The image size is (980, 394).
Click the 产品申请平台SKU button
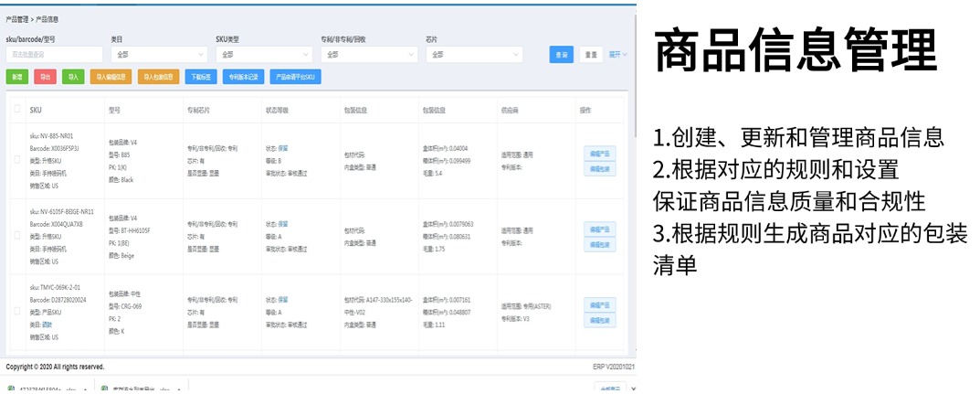295,77
